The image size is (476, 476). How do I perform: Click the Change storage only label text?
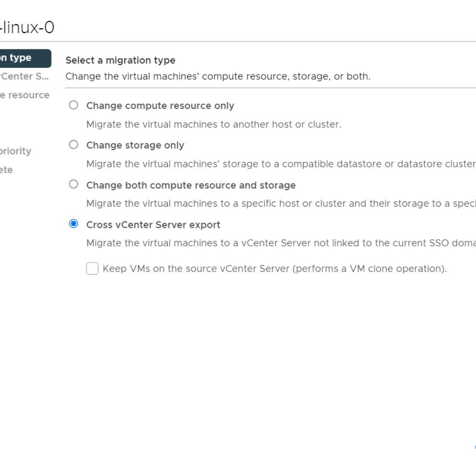point(135,145)
